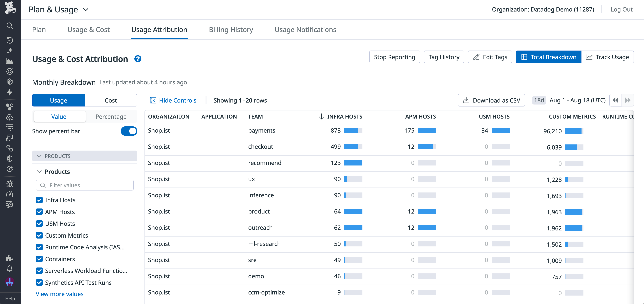Click the Integrations puzzle-piece icon

(10, 258)
